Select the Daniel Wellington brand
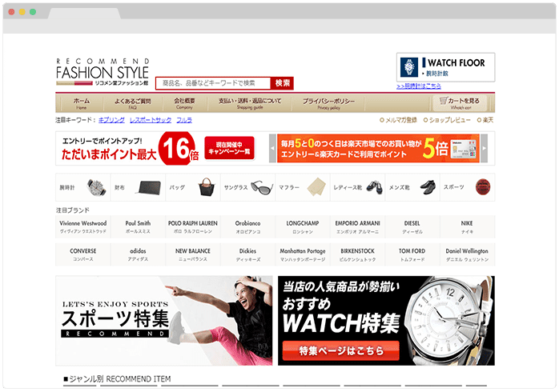559x392 pixels. click(468, 254)
